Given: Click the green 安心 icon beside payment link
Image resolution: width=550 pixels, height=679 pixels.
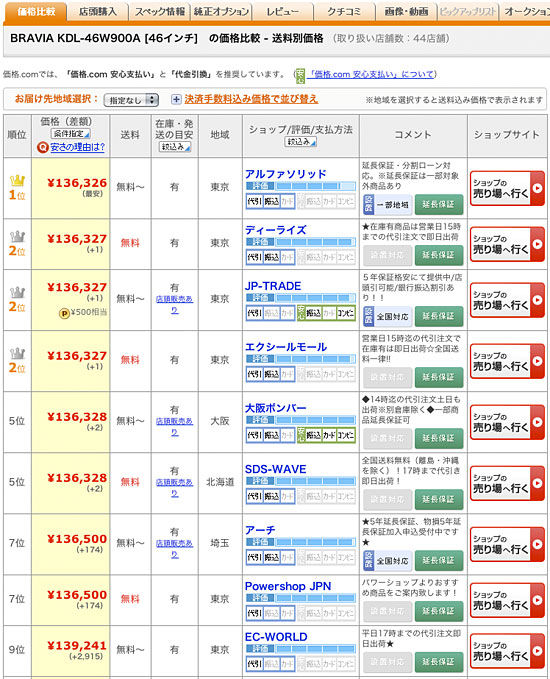Looking at the screenshot, I should (x=300, y=75).
